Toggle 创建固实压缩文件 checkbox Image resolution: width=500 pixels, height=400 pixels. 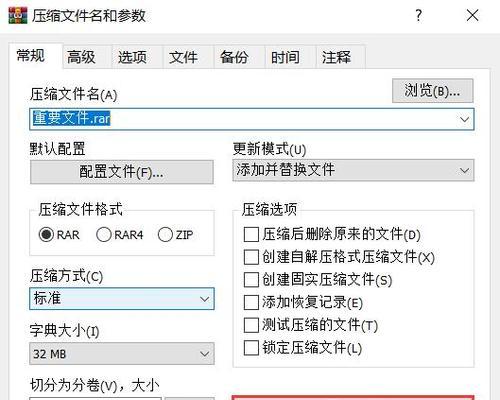(x=251, y=280)
